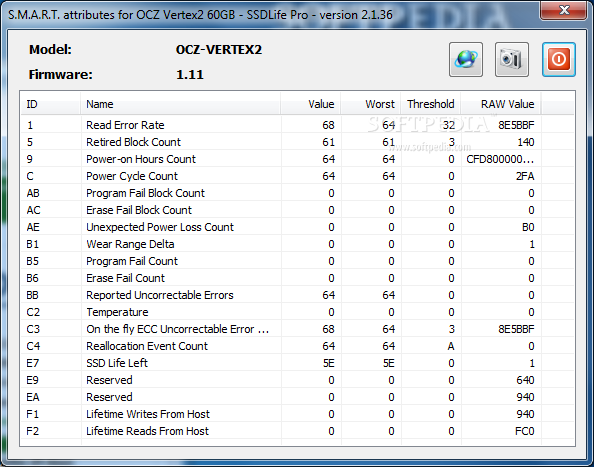The image size is (594, 467).
Task: Click RAW value 640 in row E9
Action: click(525, 380)
